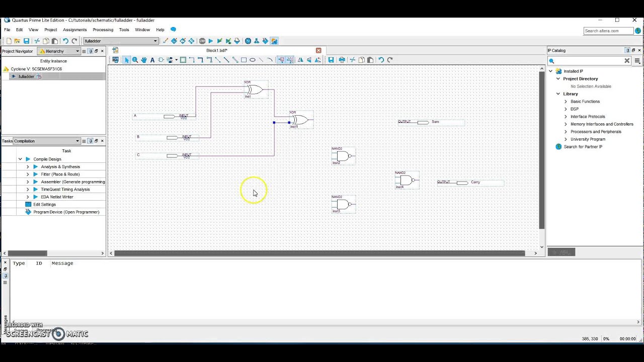Select the University Program library item
The image size is (644, 362).
588,139
